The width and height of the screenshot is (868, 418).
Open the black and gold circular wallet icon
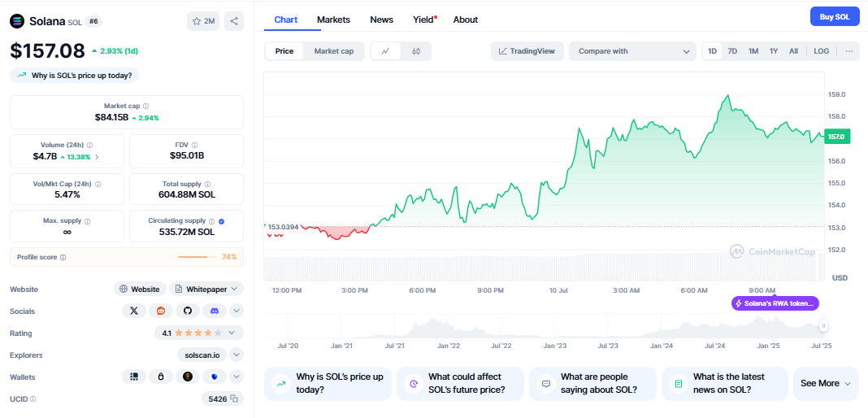[188, 377]
